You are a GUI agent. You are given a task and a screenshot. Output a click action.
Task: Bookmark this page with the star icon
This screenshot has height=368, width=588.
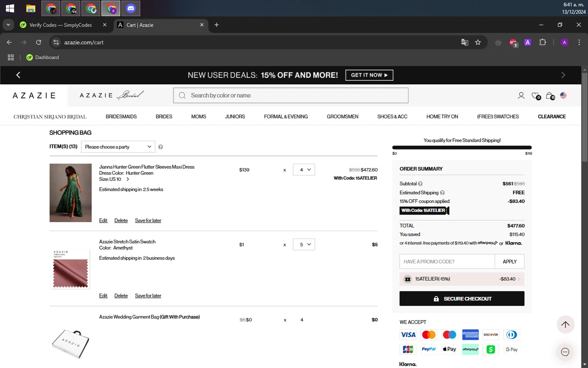tap(478, 42)
